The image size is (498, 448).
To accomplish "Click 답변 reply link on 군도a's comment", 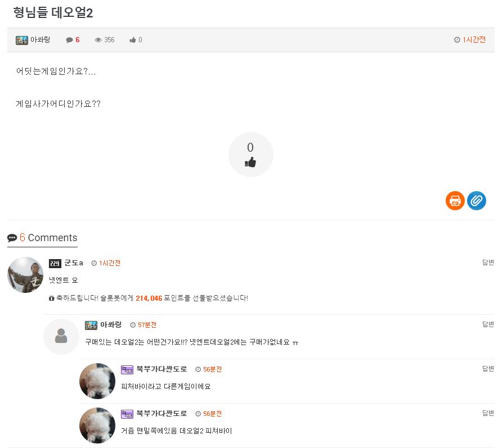I will 488,263.
